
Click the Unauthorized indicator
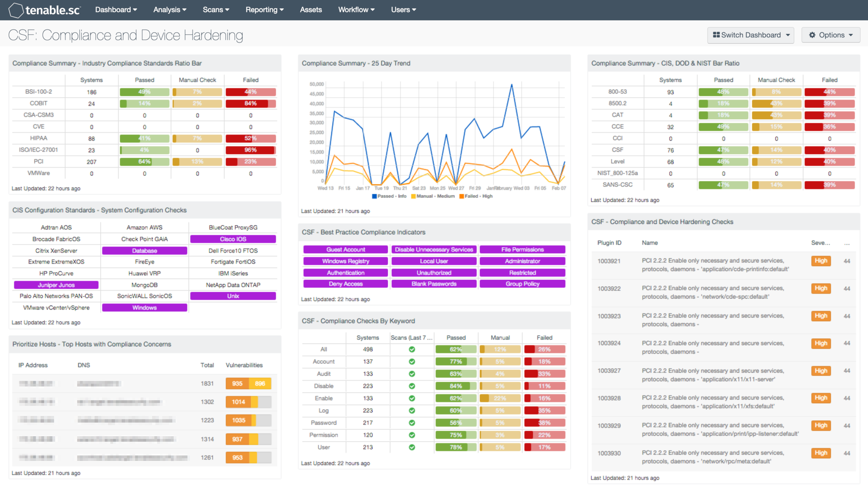434,273
